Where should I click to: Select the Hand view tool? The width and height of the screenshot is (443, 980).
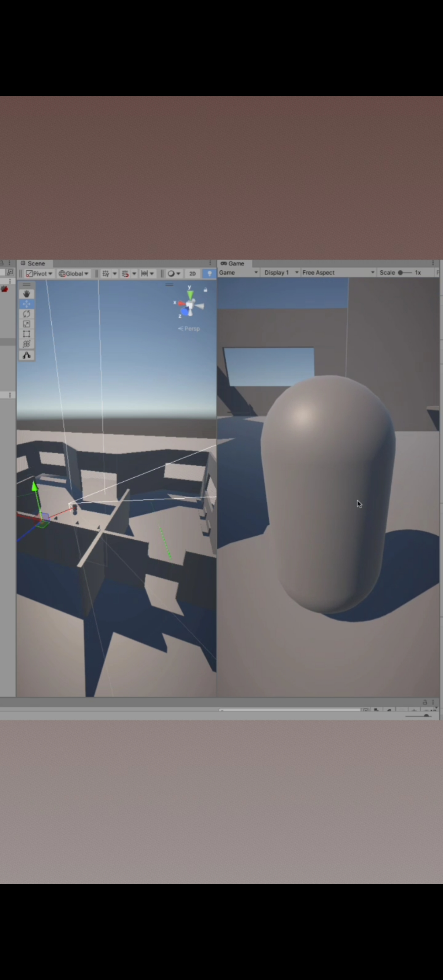click(27, 294)
